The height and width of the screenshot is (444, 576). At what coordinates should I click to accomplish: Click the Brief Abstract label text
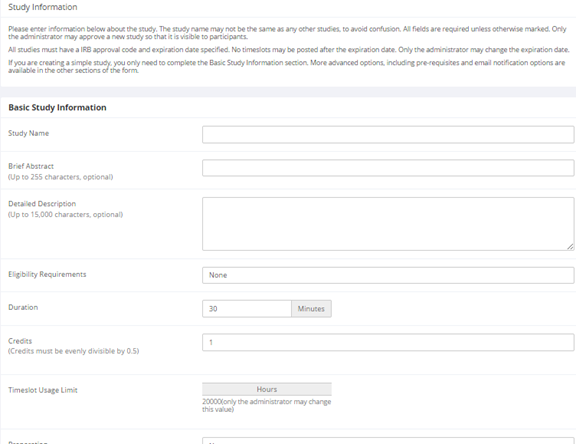pyautogui.click(x=31, y=166)
